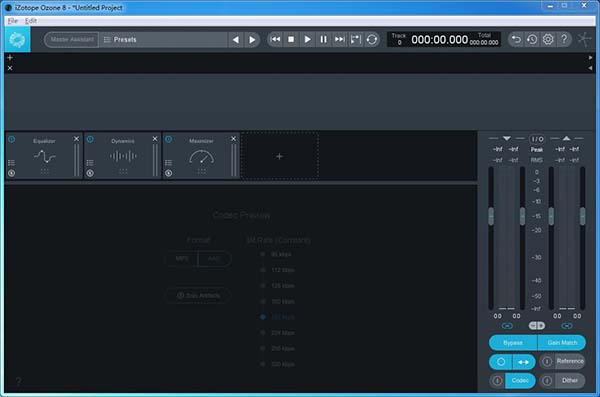Load the next preset with right arrow
600x397 pixels.
coord(252,39)
